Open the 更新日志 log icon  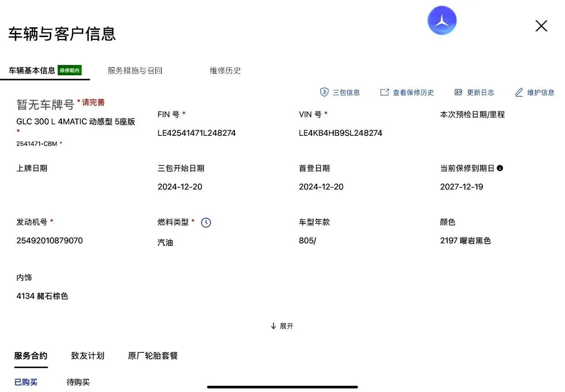click(458, 92)
